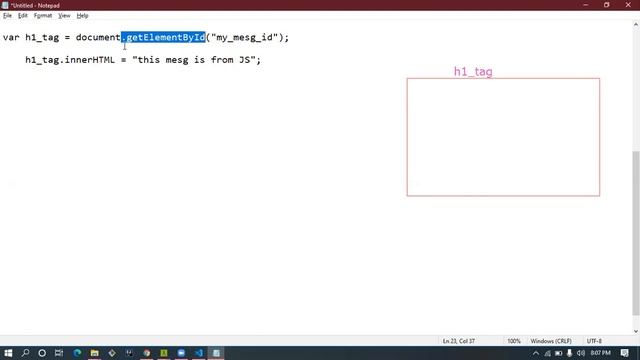Switch to the green app on taskbar
Image resolution: width=640 pixels, height=360 pixels.
[x=164, y=353]
